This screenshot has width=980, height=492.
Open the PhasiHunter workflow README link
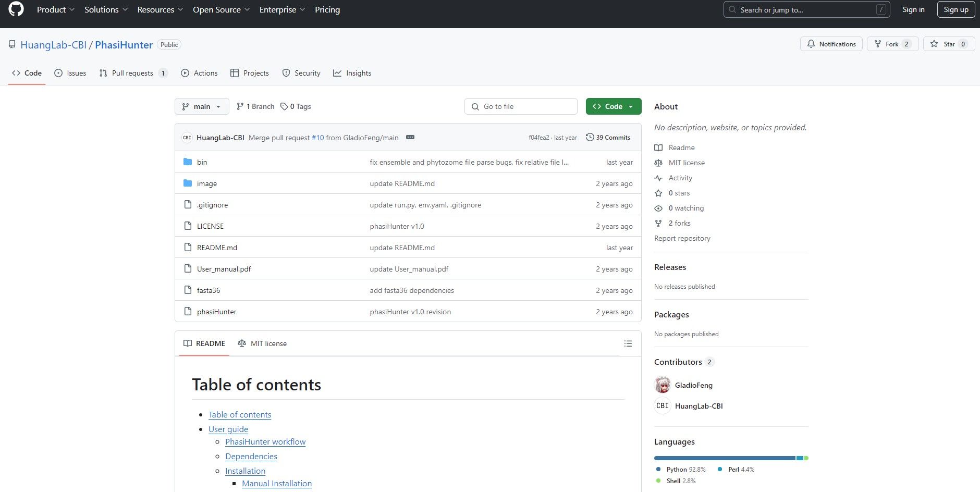[265, 441]
